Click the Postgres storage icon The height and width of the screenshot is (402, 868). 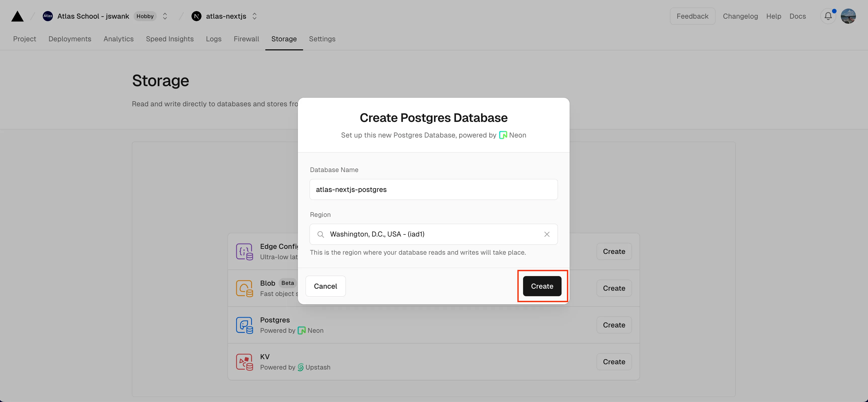click(x=244, y=325)
